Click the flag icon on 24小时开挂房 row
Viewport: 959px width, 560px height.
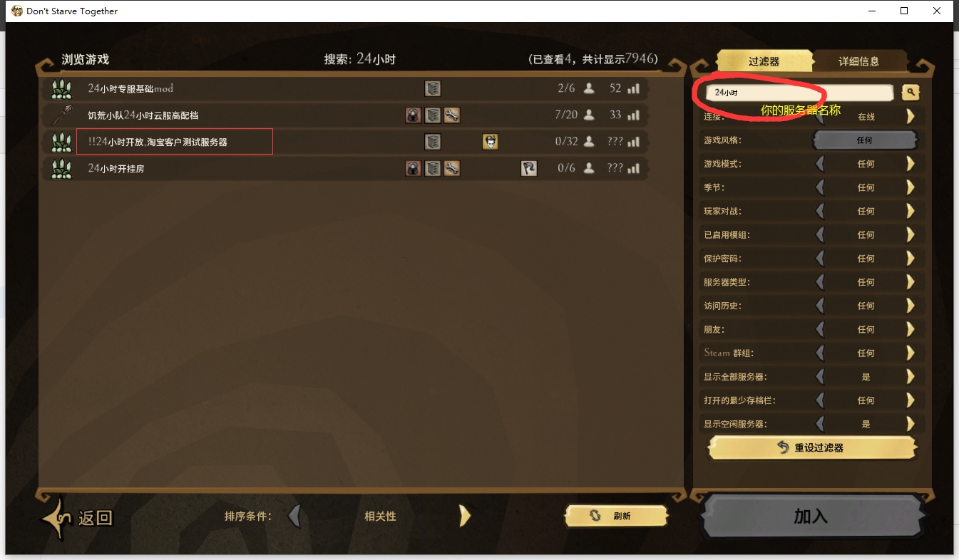528,168
